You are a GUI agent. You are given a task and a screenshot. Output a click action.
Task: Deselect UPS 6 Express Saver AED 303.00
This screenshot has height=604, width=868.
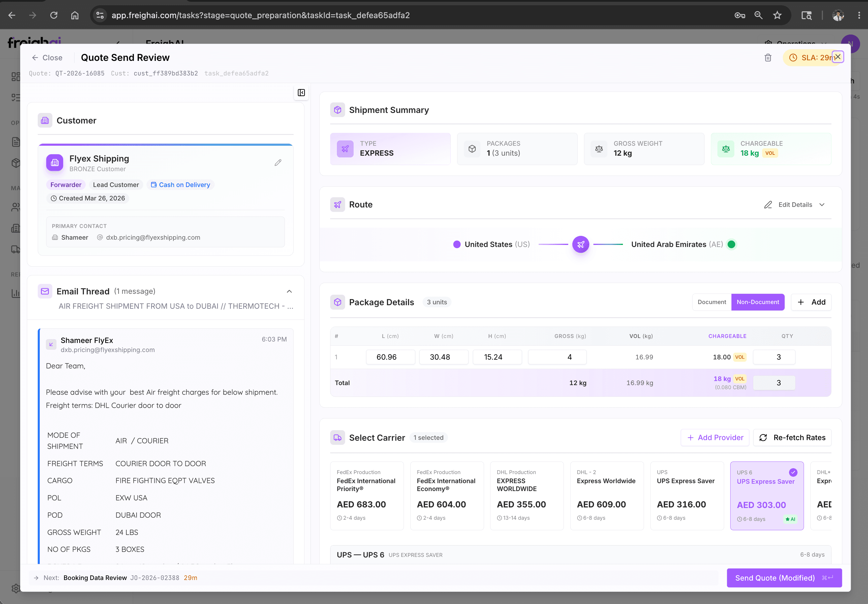[x=767, y=495]
